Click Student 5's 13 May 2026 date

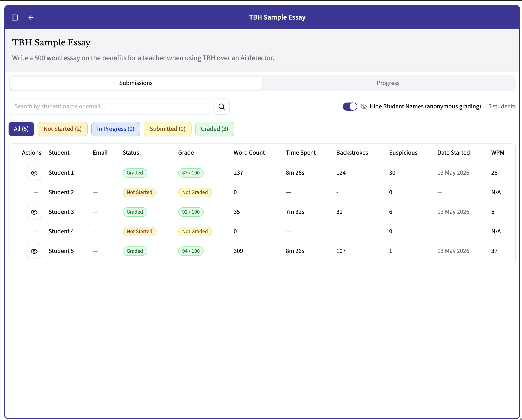453,251
